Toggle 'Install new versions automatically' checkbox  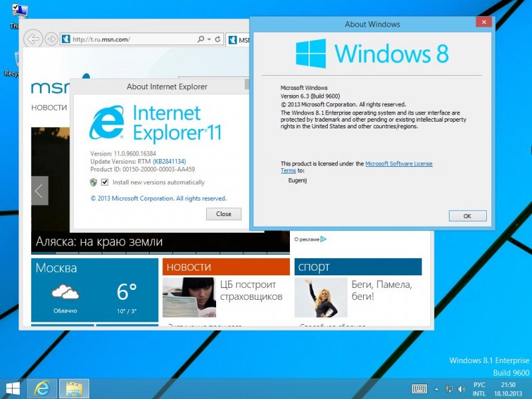tap(104, 182)
